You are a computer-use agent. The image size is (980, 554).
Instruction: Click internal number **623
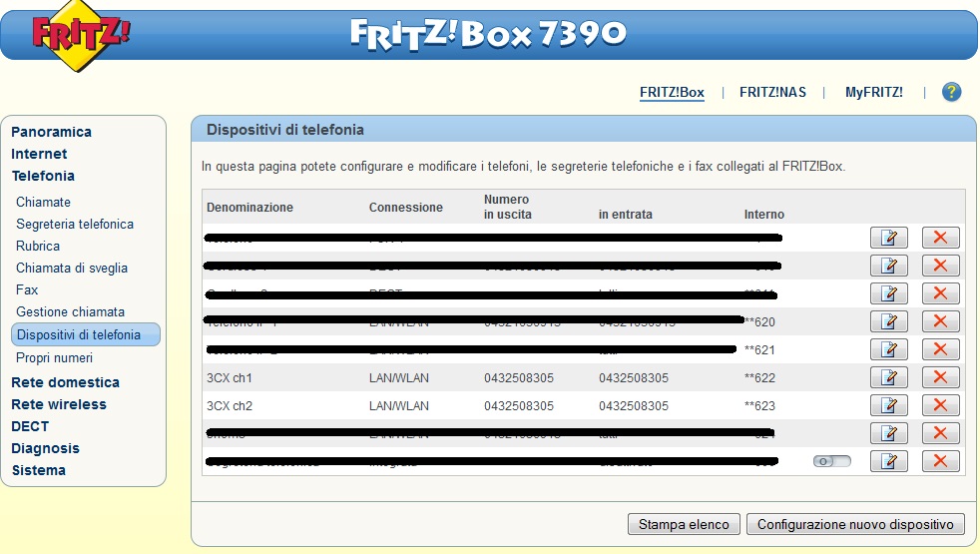tap(759, 406)
